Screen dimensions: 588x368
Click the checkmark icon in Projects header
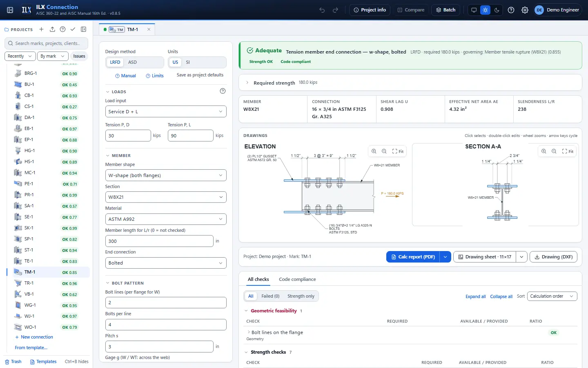[73, 29]
